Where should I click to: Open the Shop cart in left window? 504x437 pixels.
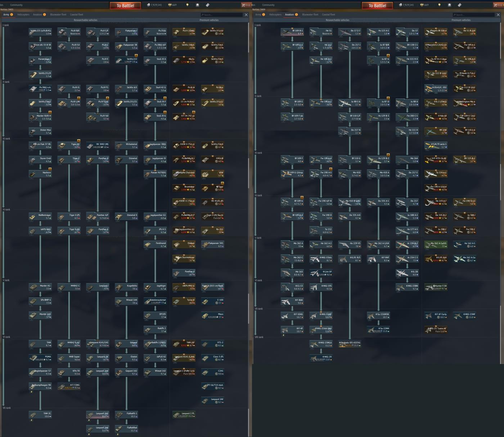point(246,5)
